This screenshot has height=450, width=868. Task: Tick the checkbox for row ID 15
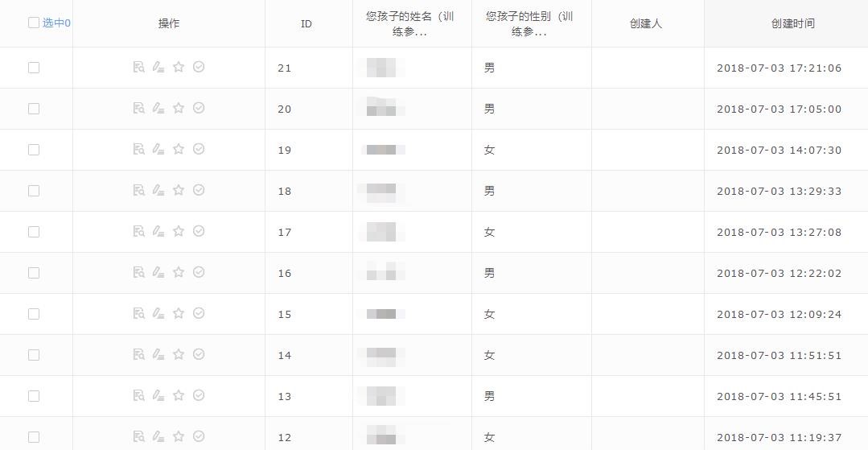point(34,314)
